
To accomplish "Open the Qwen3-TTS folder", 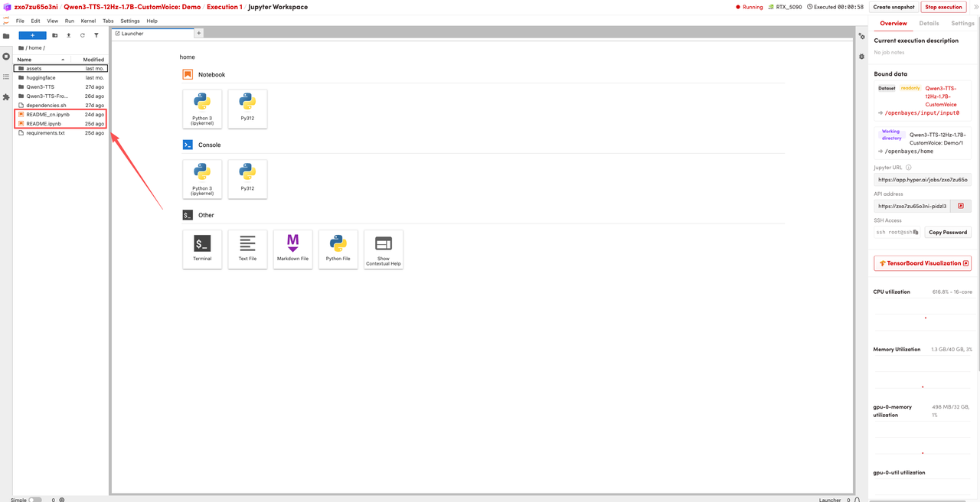I will pyautogui.click(x=41, y=86).
